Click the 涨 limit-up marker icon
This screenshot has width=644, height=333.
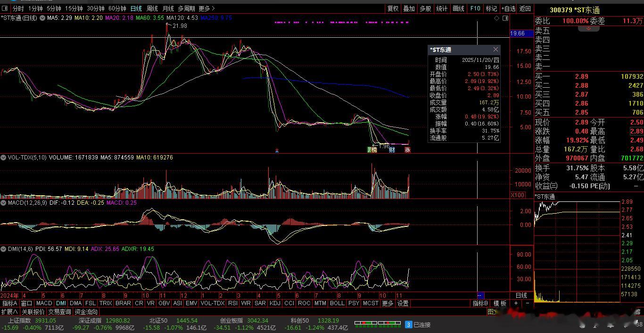[407, 150]
